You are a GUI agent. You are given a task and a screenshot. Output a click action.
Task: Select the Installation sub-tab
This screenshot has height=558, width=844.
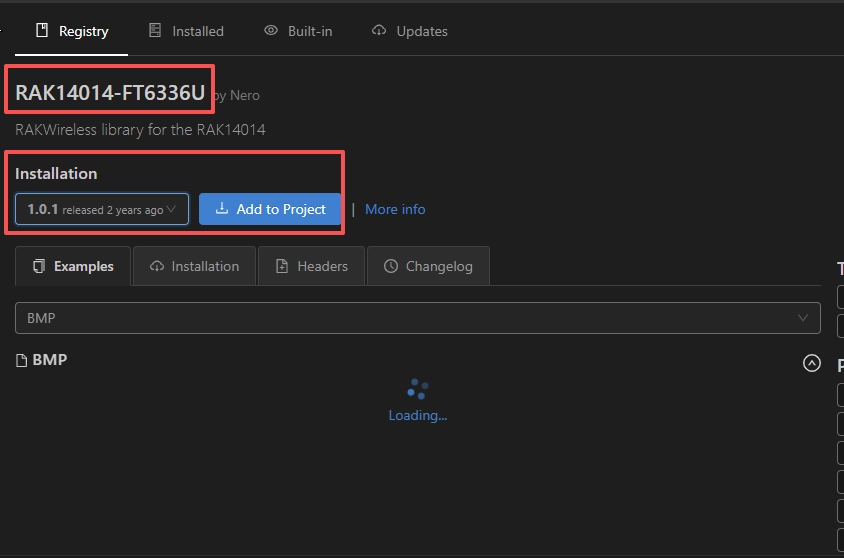(194, 266)
